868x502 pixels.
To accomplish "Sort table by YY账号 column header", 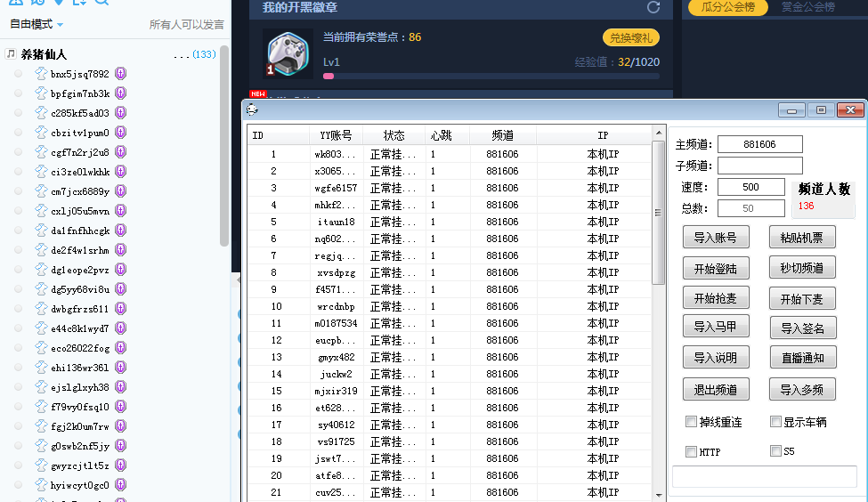I will point(336,135).
